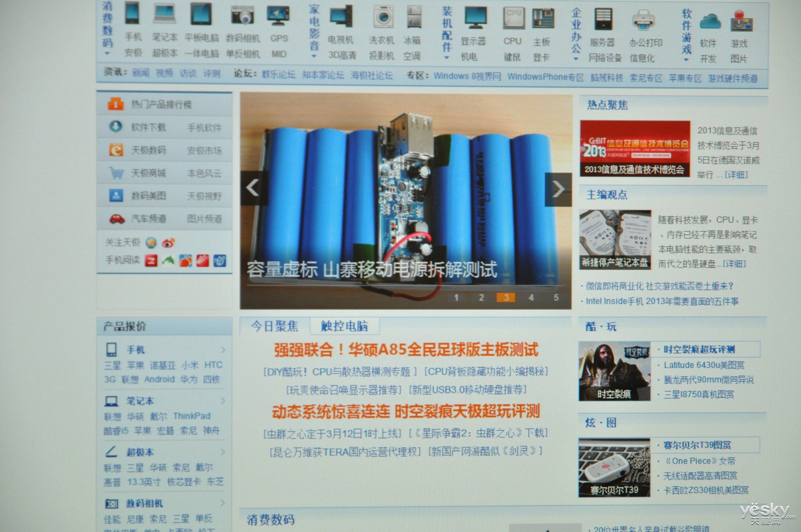Open the GPS category icon
The width and height of the screenshot is (801, 532).
[x=278, y=15]
